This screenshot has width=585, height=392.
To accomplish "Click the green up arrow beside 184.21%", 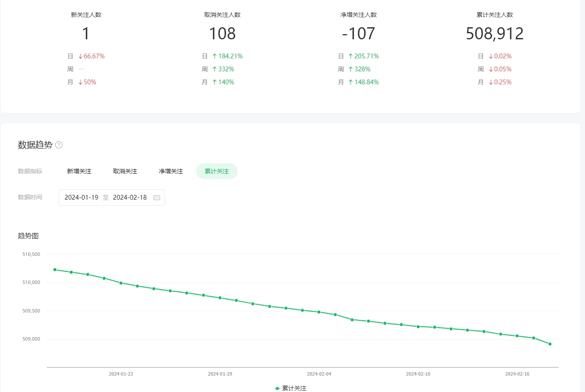I will coord(215,56).
